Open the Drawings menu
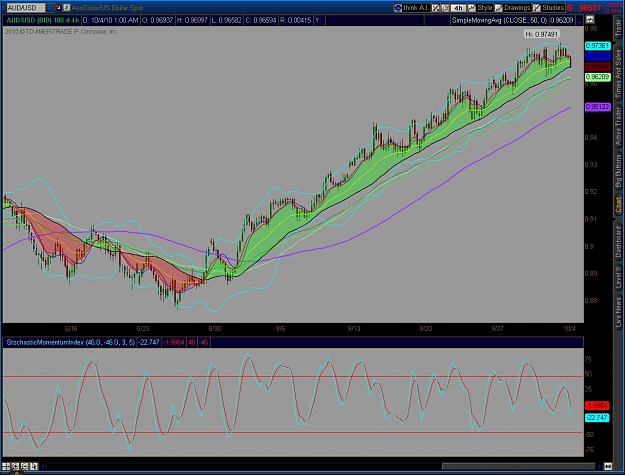 [x=513, y=8]
